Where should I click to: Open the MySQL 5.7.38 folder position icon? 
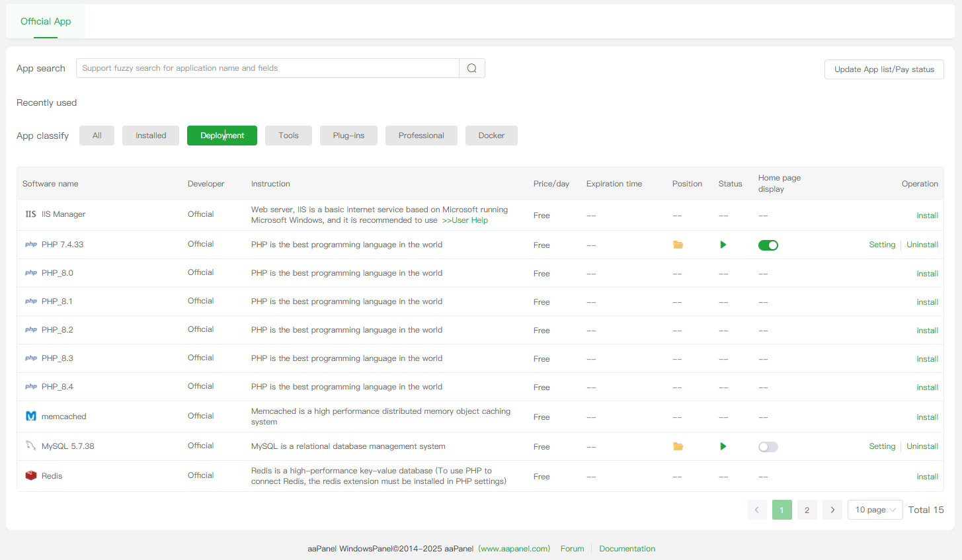[x=678, y=446]
